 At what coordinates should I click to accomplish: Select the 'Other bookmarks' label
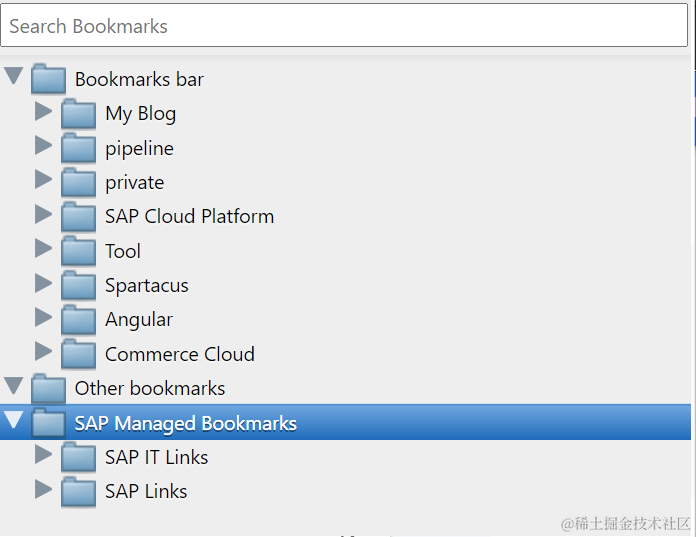coord(150,388)
